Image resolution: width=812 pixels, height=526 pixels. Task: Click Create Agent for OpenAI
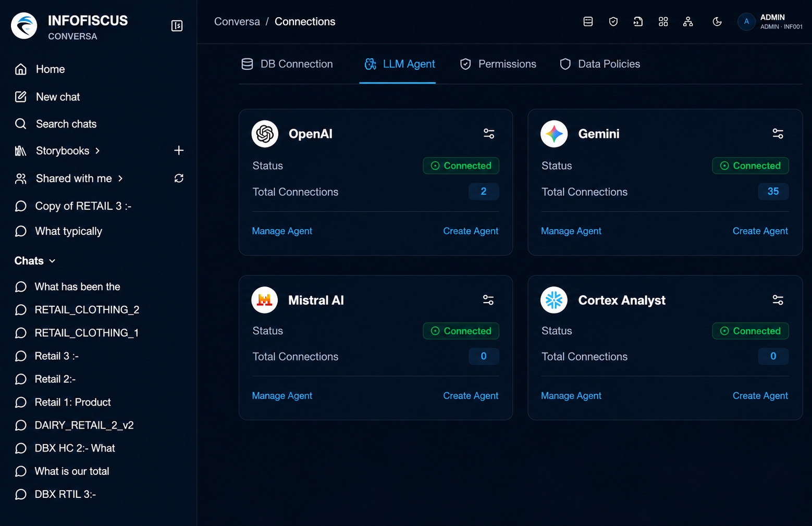click(x=471, y=231)
